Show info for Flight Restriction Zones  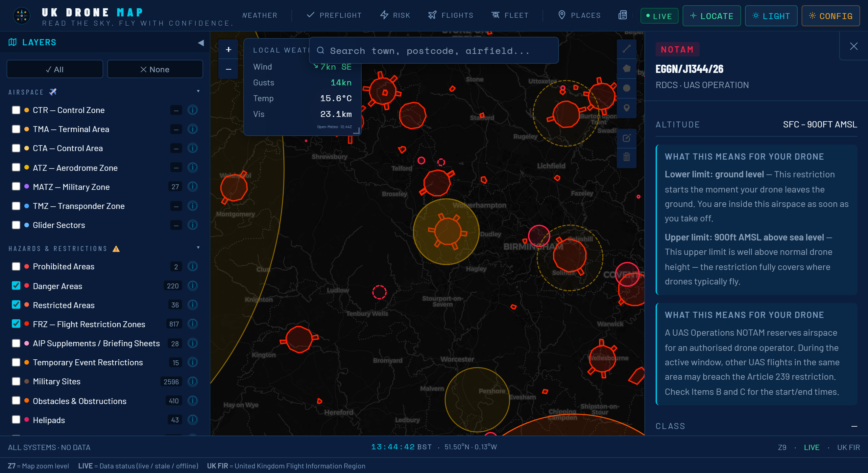point(192,324)
